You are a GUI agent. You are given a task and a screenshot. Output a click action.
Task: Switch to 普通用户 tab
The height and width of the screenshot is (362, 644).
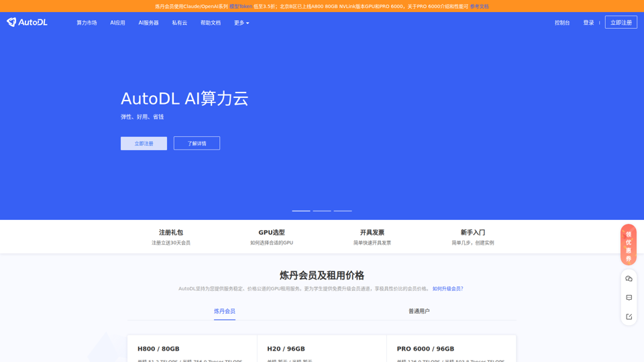(x=419, y=311)
